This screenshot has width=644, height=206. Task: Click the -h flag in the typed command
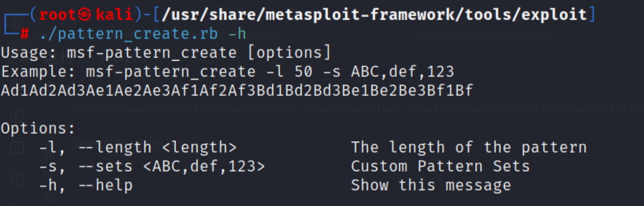coord(237,34)
